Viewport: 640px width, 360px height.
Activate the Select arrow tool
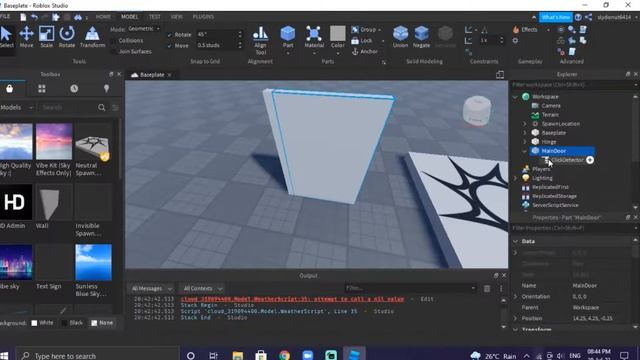tap(6, 37)
